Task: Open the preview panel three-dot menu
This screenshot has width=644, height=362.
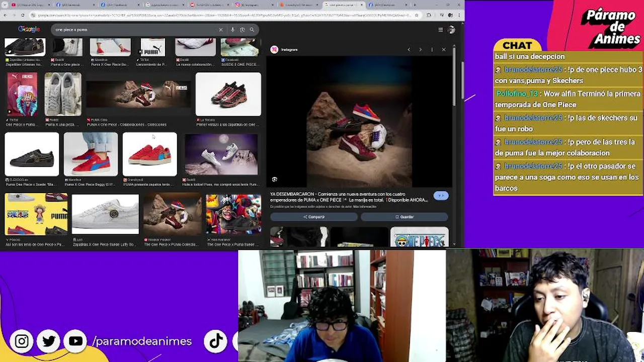Action: click(432, 49)
